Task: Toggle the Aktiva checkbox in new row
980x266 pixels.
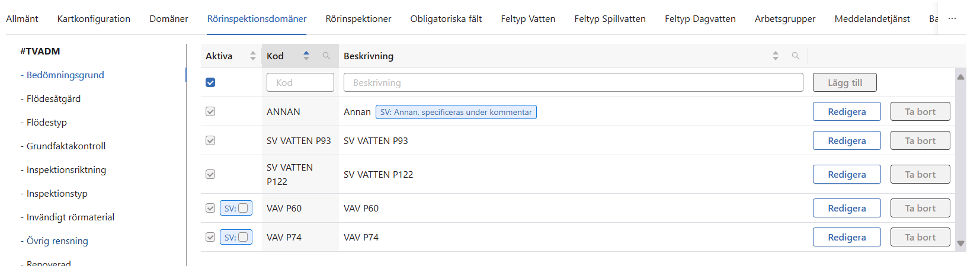Action: point(210,82)
